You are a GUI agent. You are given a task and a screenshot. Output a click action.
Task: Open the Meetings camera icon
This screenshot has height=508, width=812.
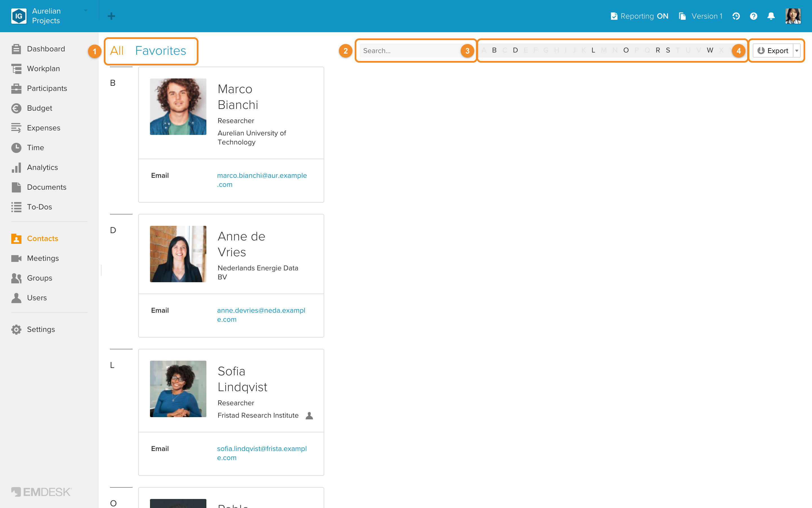(16, 258)
